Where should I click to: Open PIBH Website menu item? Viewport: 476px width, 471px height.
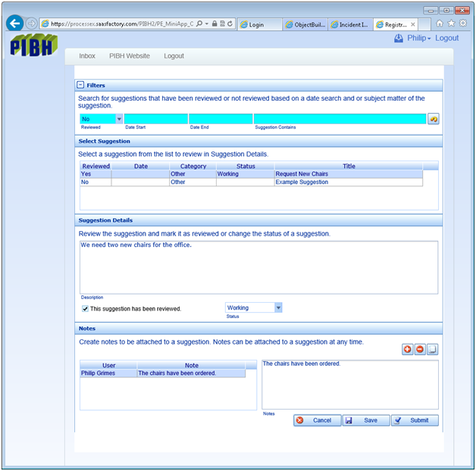[130, 56]
